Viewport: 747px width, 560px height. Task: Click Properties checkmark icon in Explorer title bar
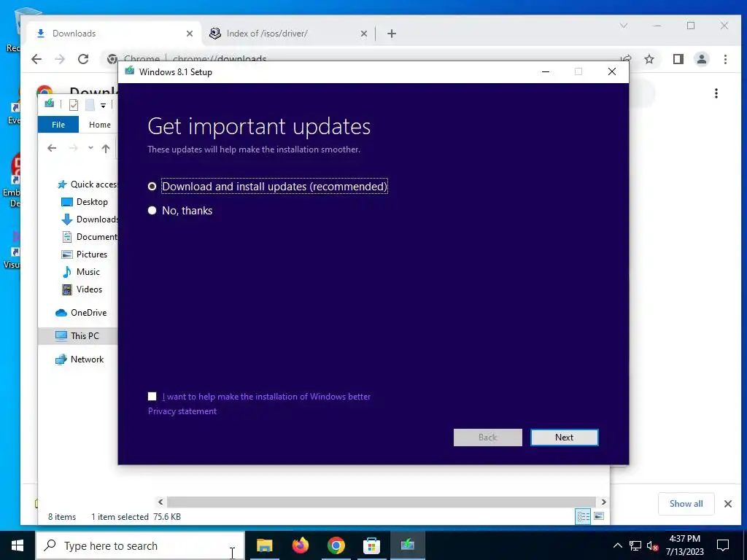[x=74, y=105]
